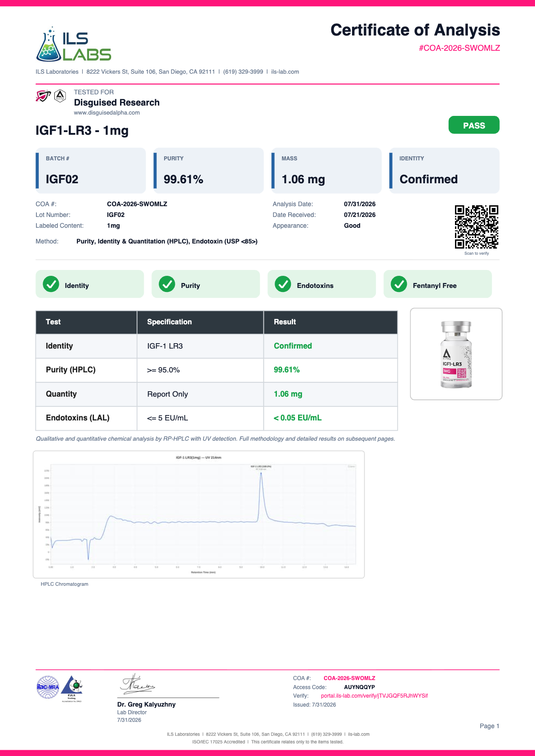Click the green PASS badge
The width and height of the screenshot is (535, 756).
tap(474, 125)
